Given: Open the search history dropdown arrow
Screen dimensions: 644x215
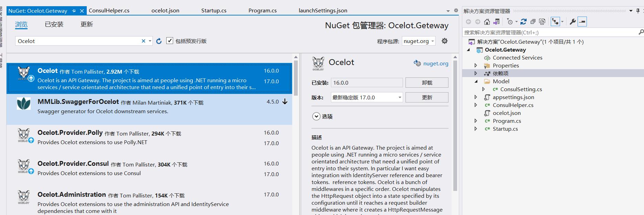Looking at the screenshot, I should [150, 41].
